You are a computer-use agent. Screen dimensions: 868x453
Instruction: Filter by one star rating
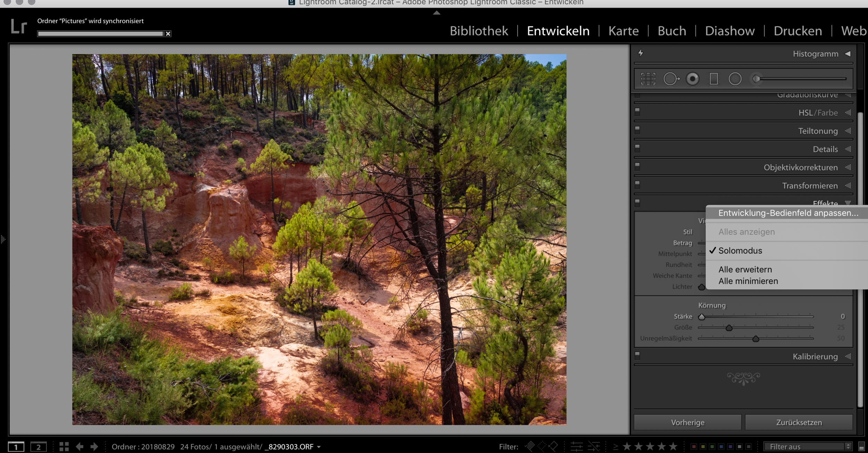coord(627,446)
